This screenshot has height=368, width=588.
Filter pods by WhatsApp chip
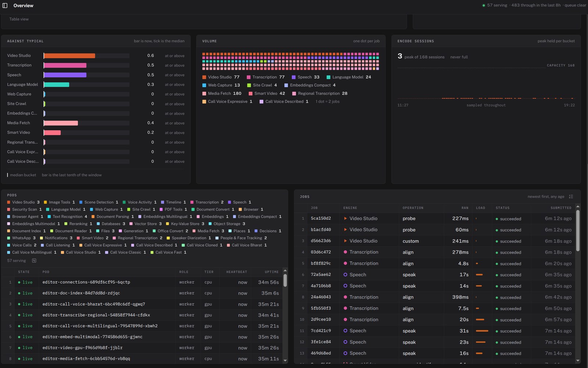[x=21, y=238]
